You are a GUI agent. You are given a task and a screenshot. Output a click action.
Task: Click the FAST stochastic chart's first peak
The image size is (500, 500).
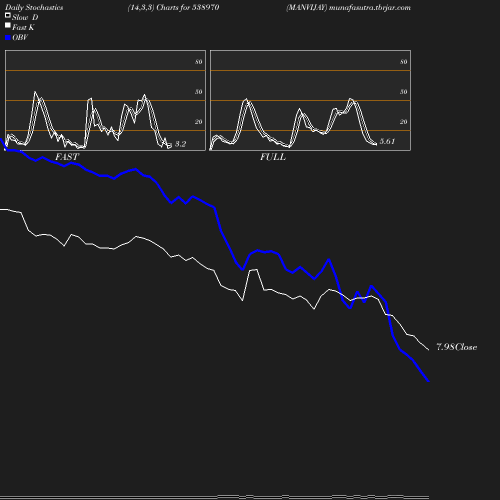35,92
